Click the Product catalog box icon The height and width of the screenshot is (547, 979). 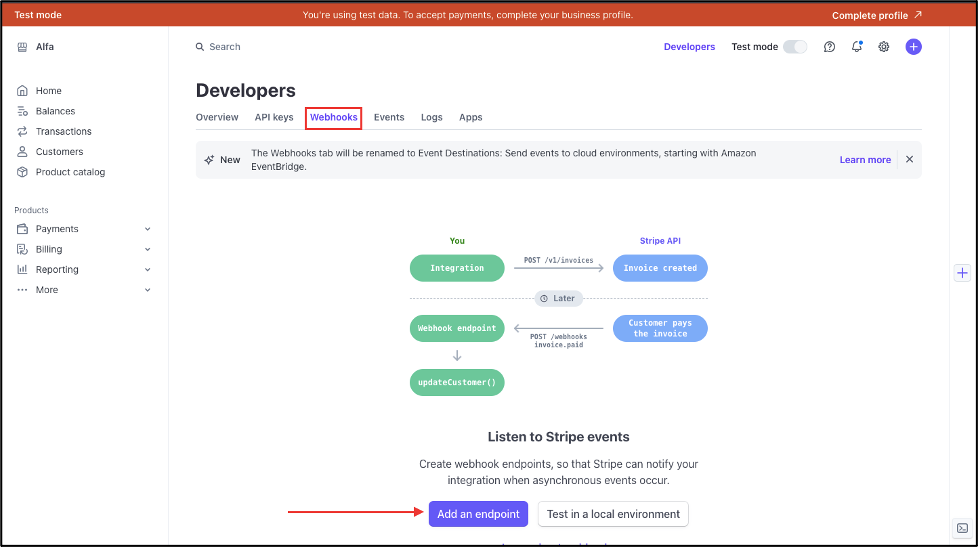(22, 172)
